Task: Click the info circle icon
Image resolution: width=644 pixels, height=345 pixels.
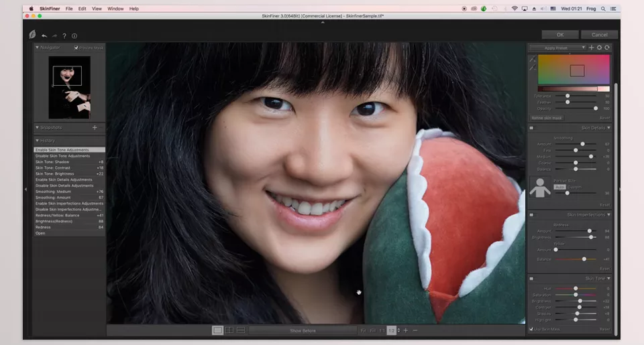Action: click(x=74, y=36)
